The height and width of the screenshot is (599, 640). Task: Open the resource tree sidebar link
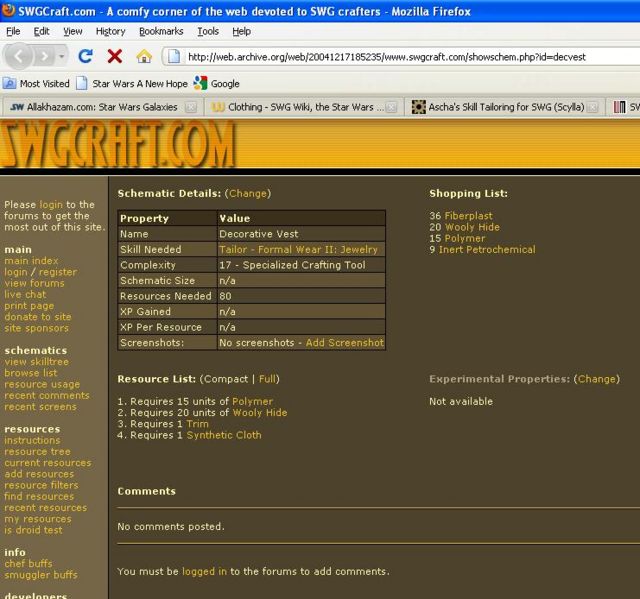[36, 452]
